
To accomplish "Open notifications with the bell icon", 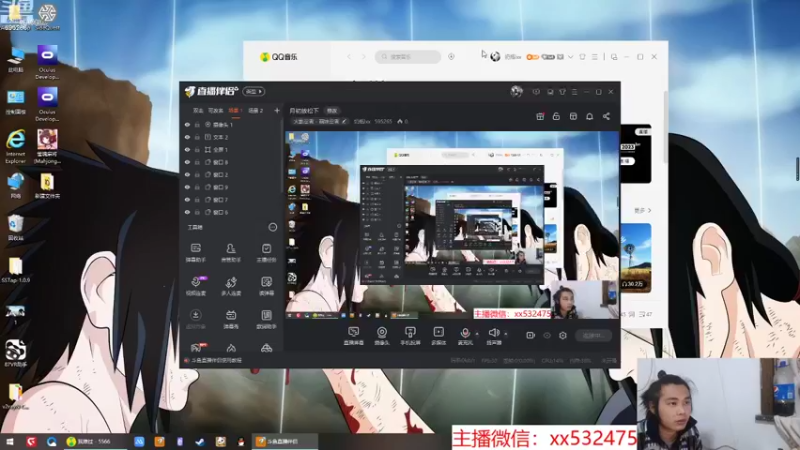I will tap(589, 116).
